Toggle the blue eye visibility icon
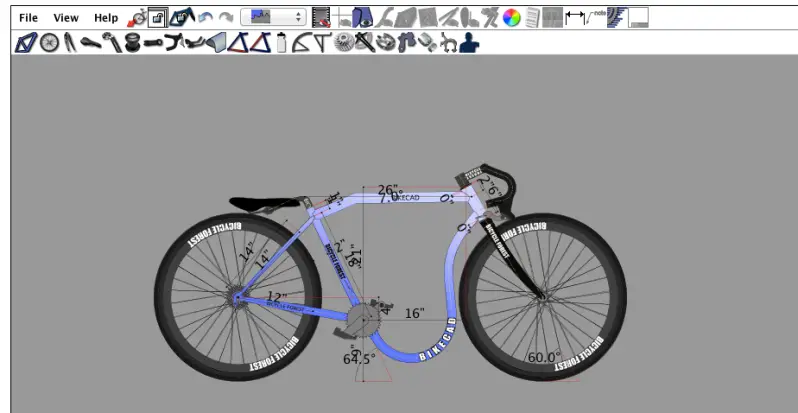Viewport: 798px width, 413px height. pos(362,18)
